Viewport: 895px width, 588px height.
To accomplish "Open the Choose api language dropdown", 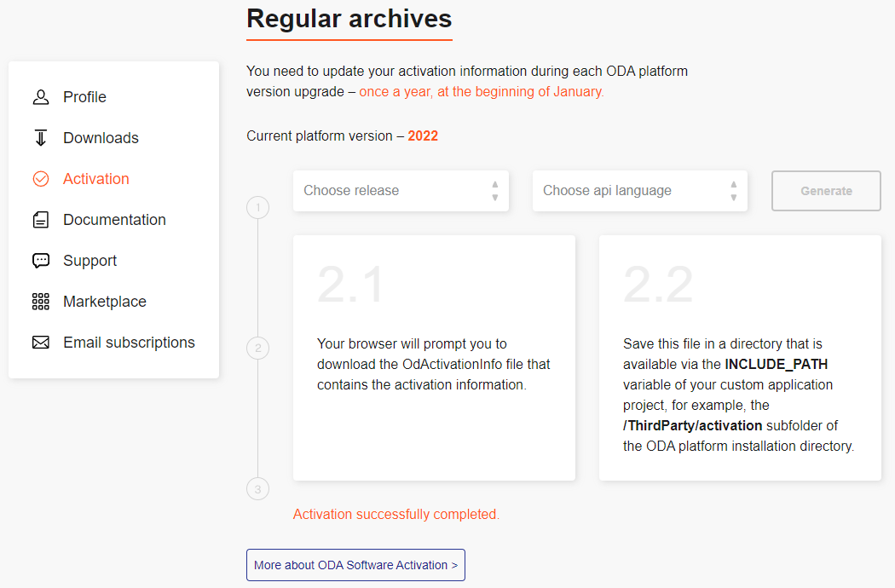I will click(640, 191).
